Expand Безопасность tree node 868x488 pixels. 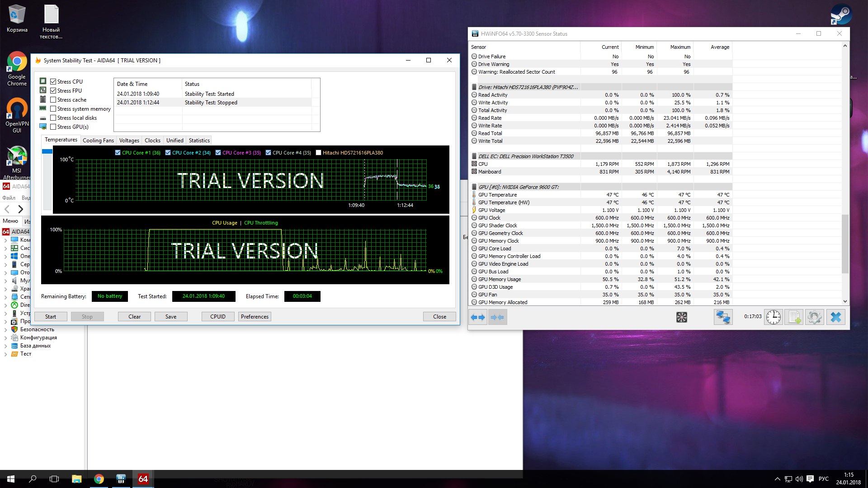click(5, 330)
